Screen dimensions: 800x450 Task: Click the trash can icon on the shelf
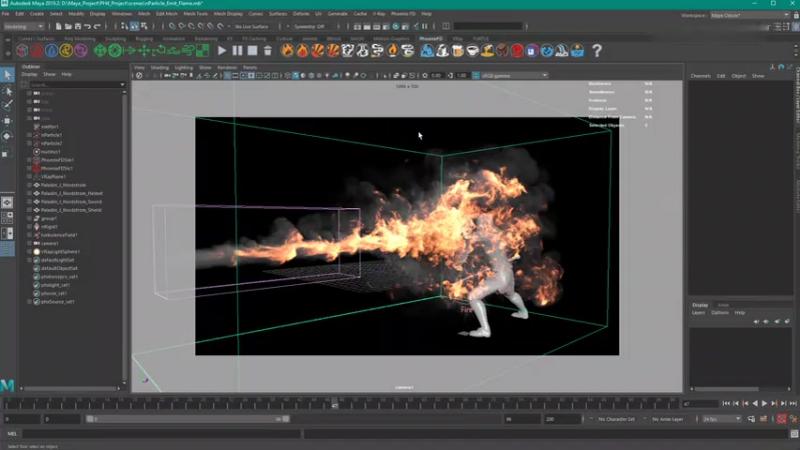tap(268, 50)
